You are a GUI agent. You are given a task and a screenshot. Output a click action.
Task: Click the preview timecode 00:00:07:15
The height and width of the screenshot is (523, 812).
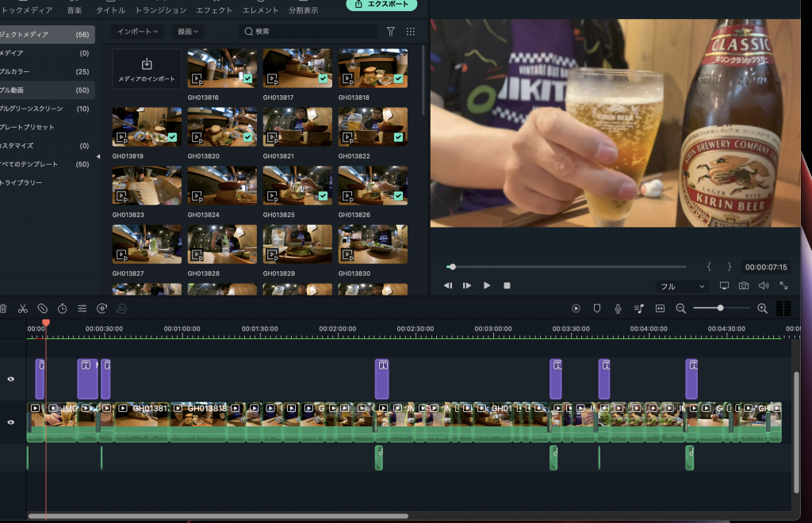766,267
